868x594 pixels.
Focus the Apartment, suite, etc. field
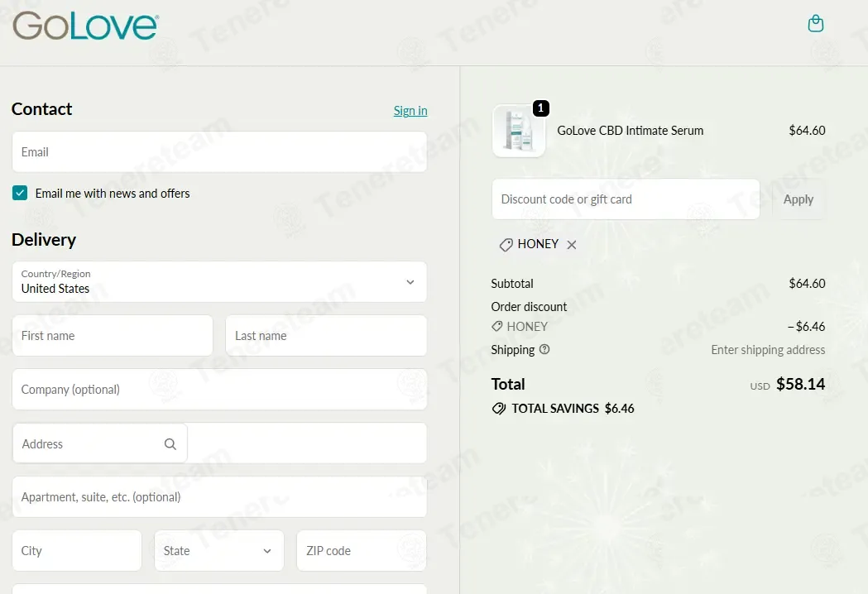coord(219,497)
